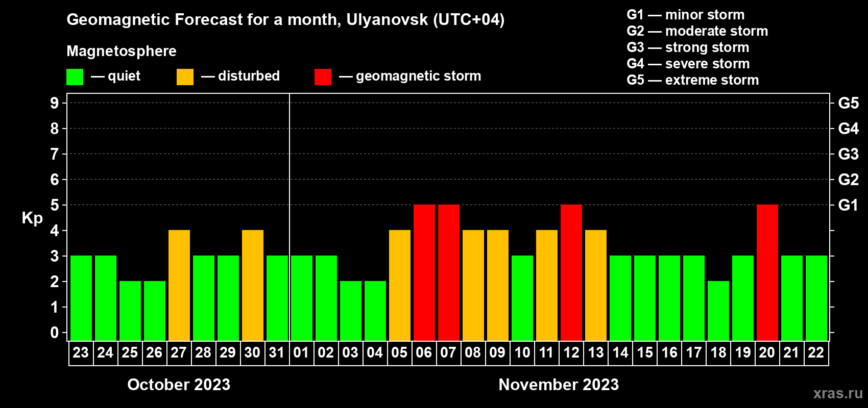Select the orange bar for November 05
The image size is (868, 408).
[400, 285]
